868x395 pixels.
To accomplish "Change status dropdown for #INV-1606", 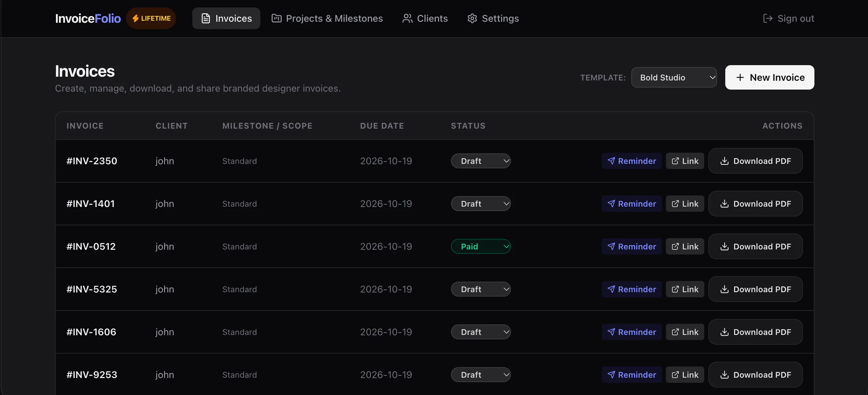I will point(481,332).
